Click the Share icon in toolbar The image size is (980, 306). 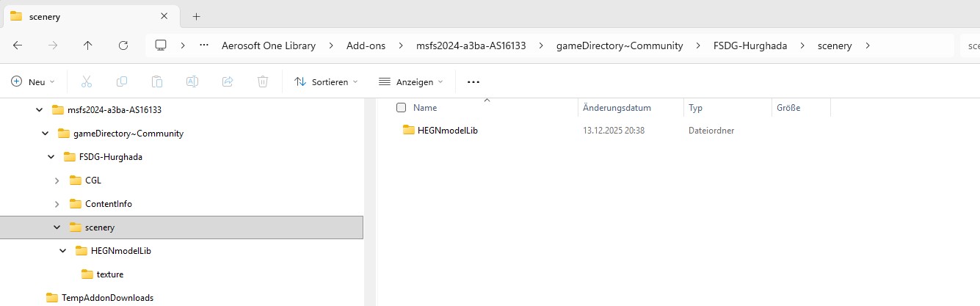(x=228, y=82)
